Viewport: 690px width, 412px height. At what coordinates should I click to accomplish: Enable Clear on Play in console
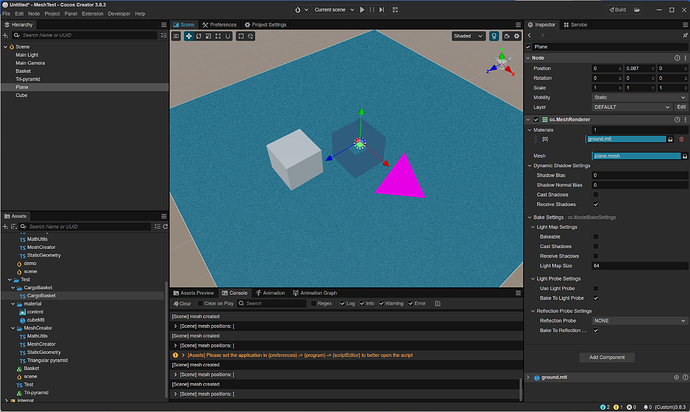201,304
